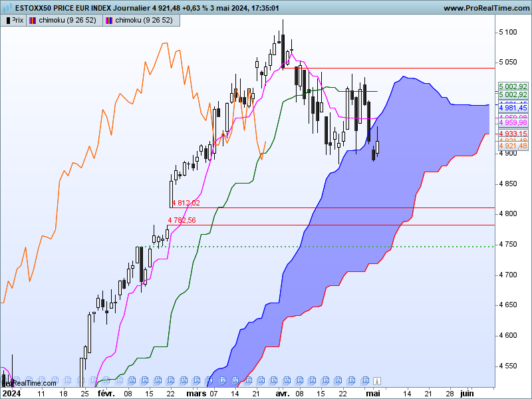Image resolution: width=532 pixels, height=399 pixels.
Task: Select the magenta 4 959,98 price label
Action: tap(513, 122)
